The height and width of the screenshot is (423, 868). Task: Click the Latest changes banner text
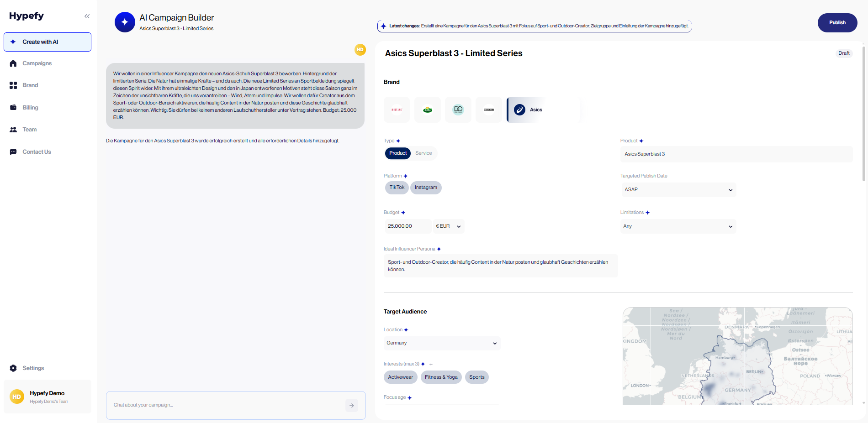[x=539, y=26]
